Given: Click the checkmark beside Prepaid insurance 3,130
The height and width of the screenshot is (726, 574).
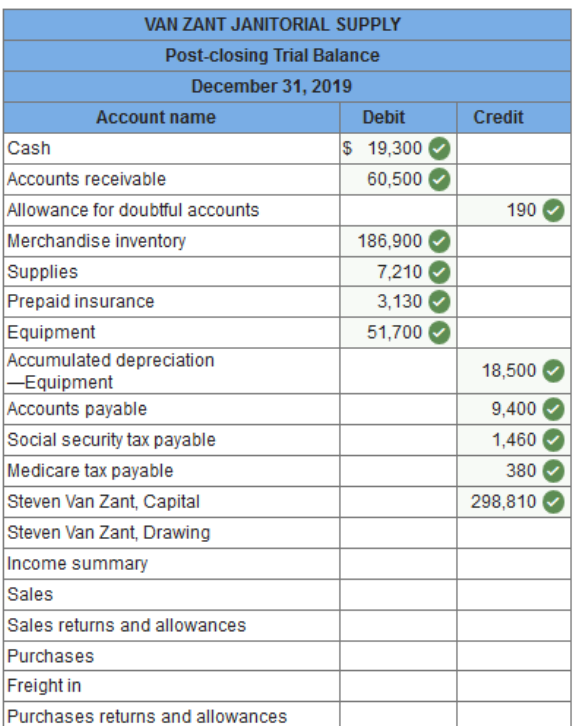Looking at the screenshot, I should click(439, 302).
